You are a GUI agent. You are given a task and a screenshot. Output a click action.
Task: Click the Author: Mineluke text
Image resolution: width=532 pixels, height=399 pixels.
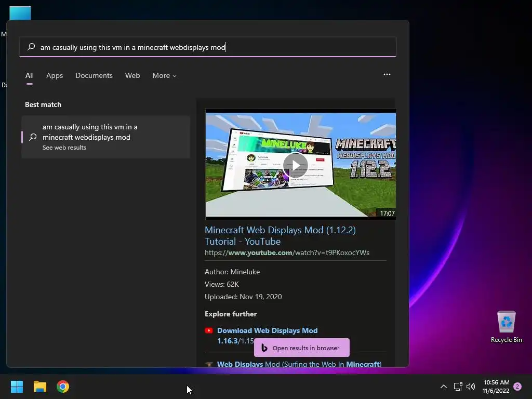click(x=232, y=272)
